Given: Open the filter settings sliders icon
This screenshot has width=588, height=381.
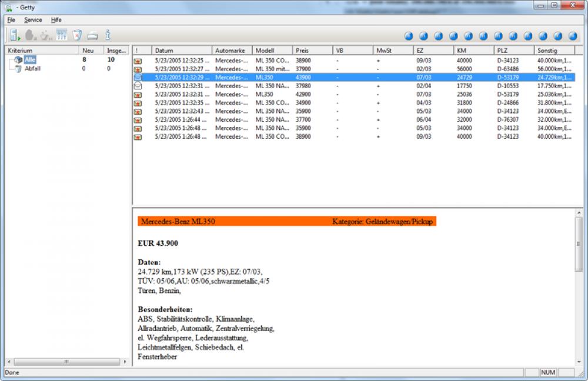Looking at the screenshot, I should click(61, 34).
